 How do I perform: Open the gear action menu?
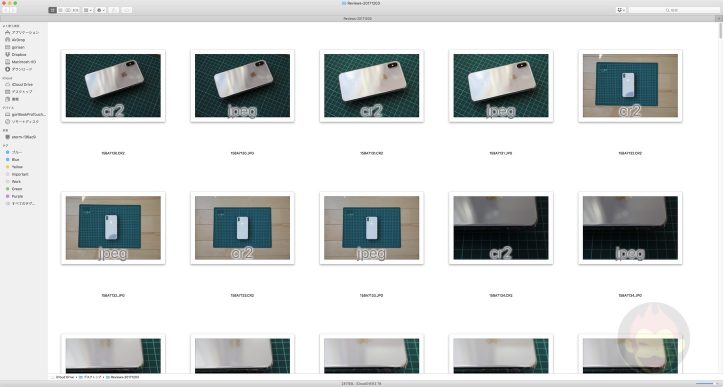coord(101,10)
